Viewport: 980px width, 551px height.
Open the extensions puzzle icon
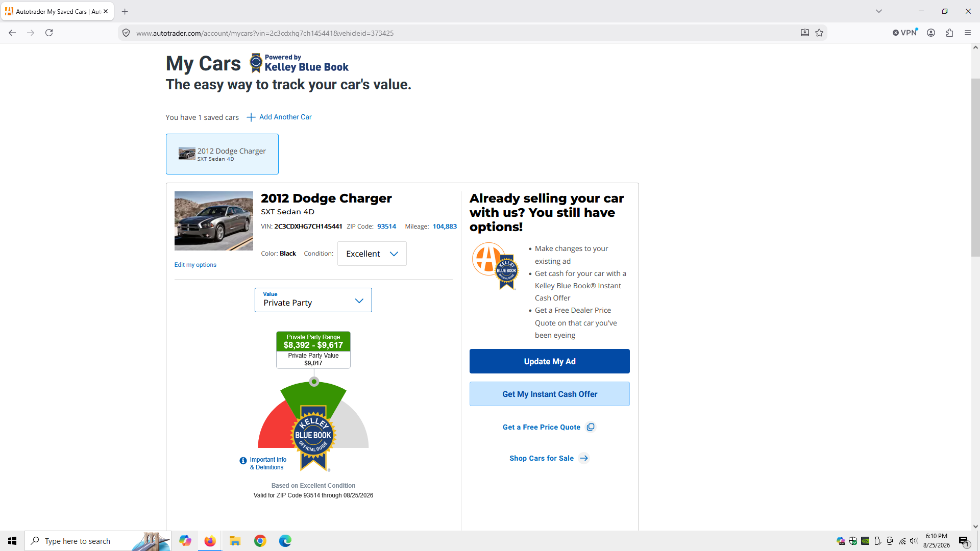949,33
